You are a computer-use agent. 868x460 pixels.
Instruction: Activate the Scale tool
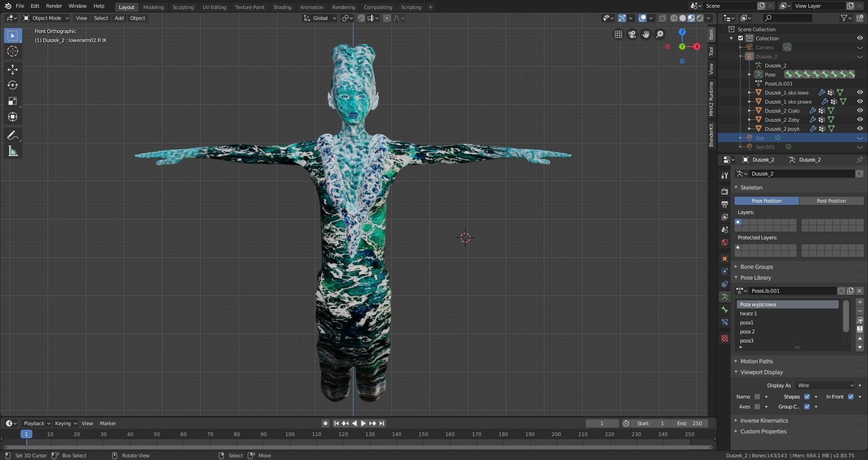(13, 101)
